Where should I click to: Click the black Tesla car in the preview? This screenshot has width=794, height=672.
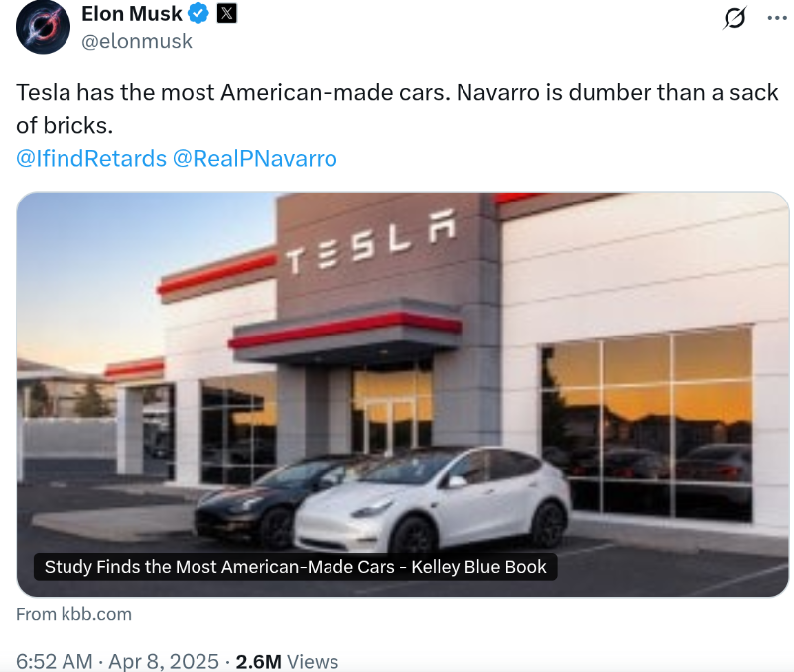click(263, 501)
